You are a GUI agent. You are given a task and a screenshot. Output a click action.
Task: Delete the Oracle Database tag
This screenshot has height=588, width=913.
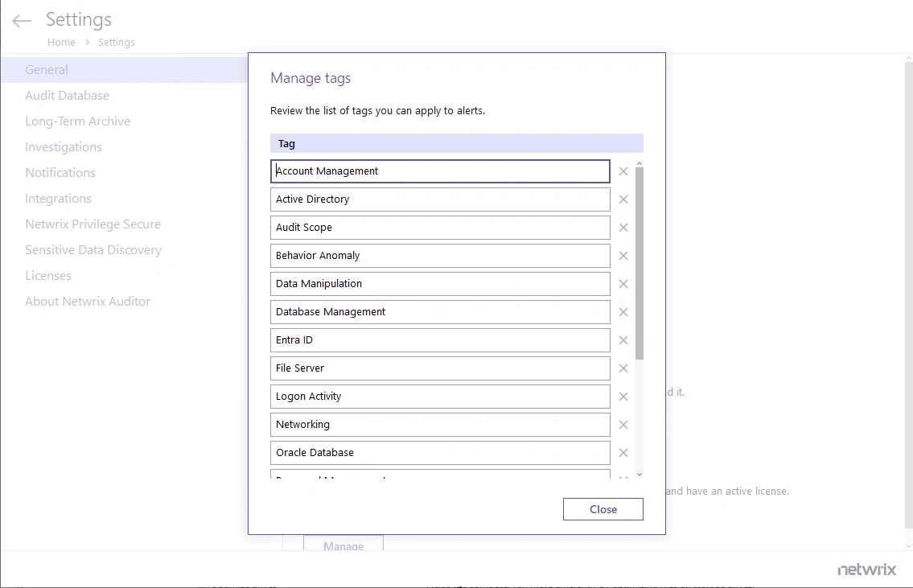(x=623, y=452)
